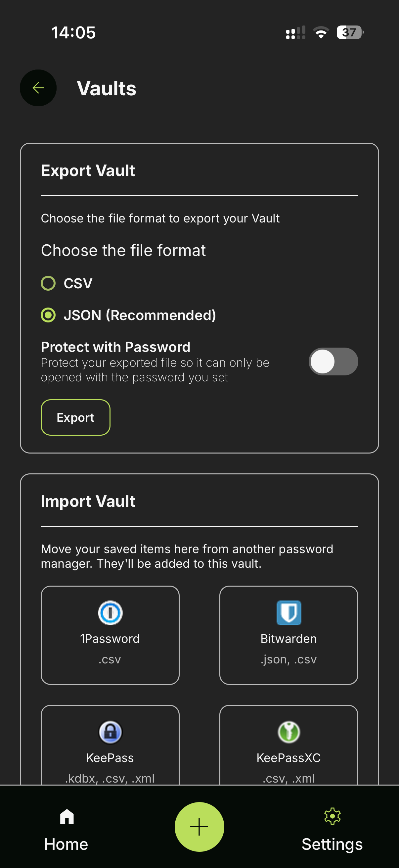Tap the Home house icon
Image resolution: width=399 pixels, height=868 pixels.
coord(66,817)
